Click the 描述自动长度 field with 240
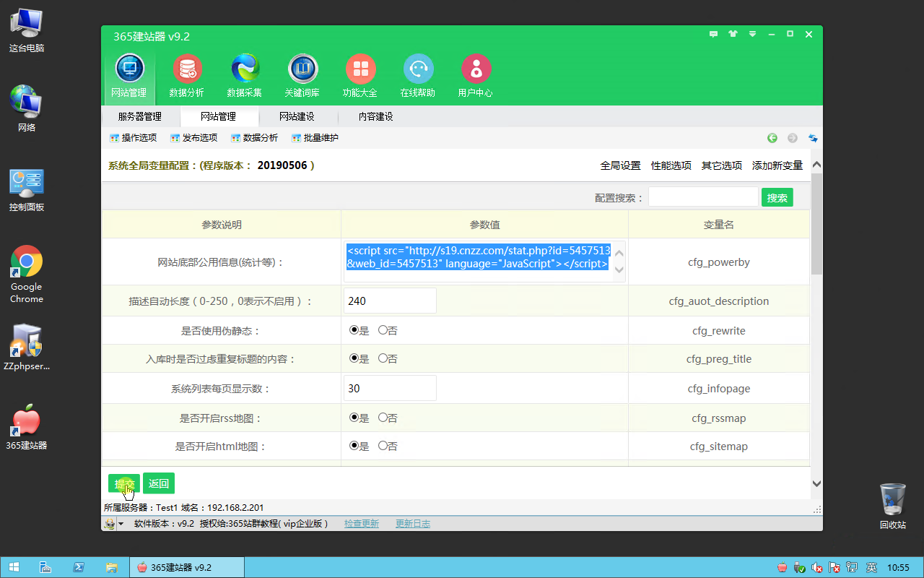 [390, 301]
